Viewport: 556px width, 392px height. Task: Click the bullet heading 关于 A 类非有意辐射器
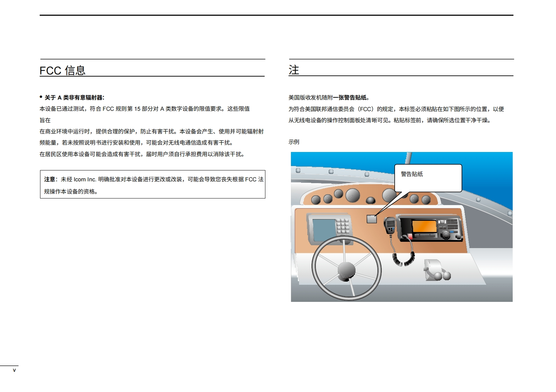[x=74, y=97]
